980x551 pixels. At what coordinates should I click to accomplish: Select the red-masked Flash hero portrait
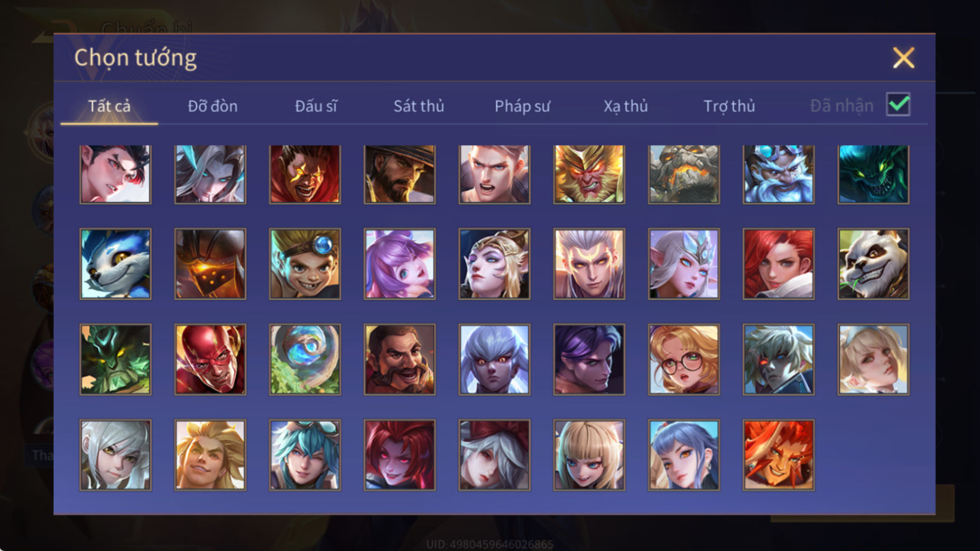210,359
